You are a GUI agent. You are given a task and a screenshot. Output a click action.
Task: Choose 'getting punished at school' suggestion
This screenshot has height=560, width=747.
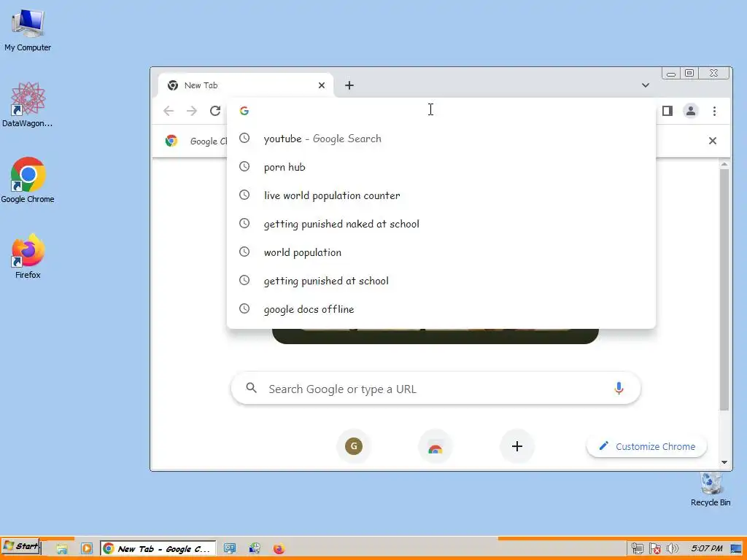(x=441, y=281)
